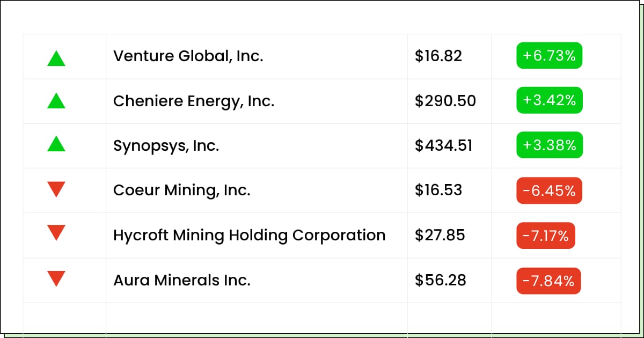Viewport: 644px width, 338px height.
Task: Click the $290.50 price for Cheniere Energy
Action: tap(445, 101)
